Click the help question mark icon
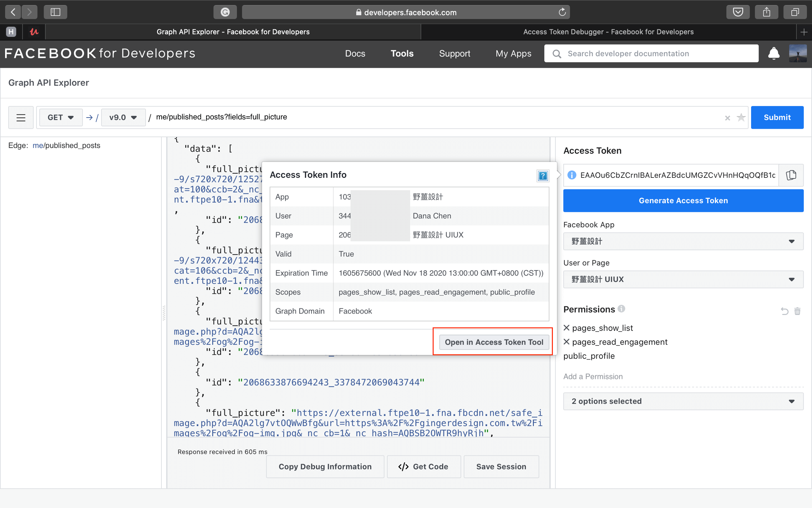 [543, 176]
